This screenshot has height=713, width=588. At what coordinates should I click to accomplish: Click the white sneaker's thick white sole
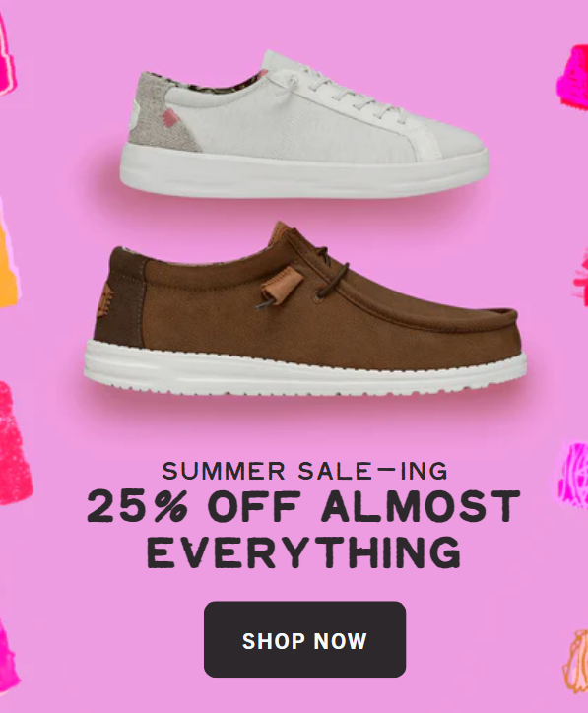click(304, 172)
